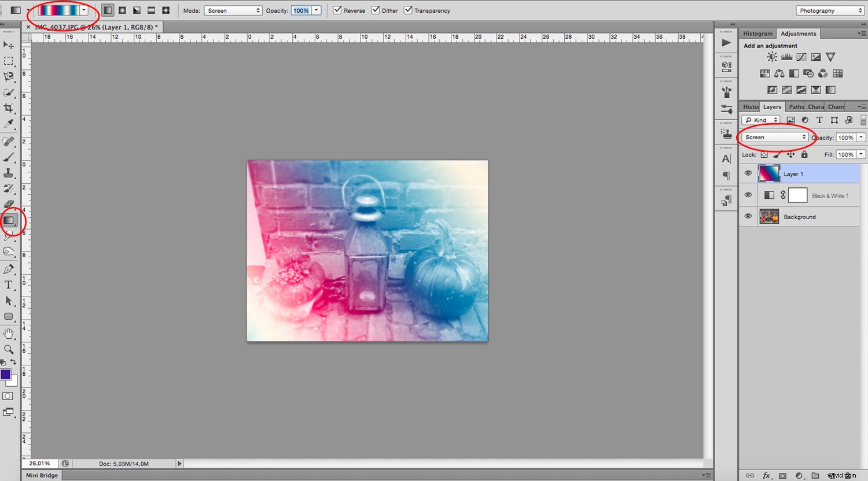Select the IMG_4037.JPG document tab
The height and width of the screenshot is (481, 868).
(x=93, y=27)
